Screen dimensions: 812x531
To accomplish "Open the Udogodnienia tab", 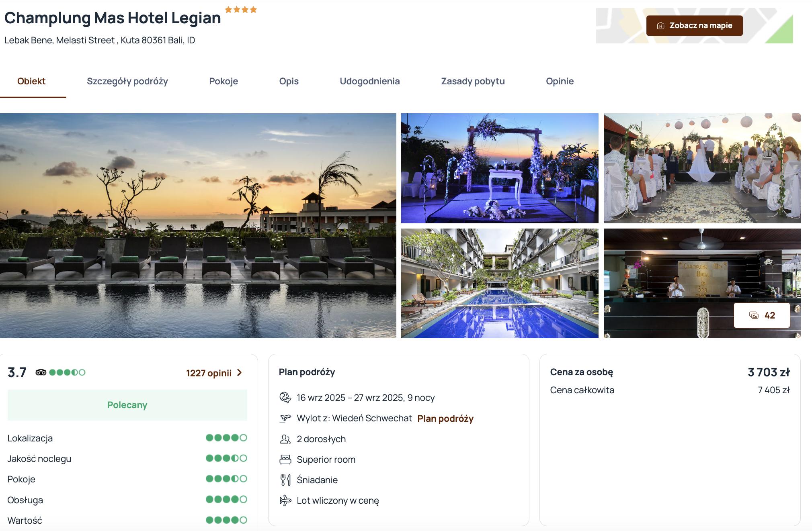I will click(370, 81).
